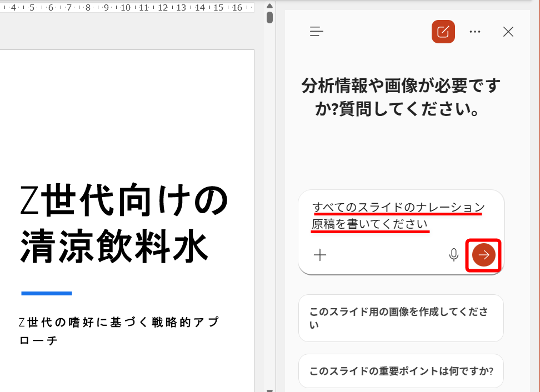This screenshot has width=540, height=392.
Task: Select the typed prompt すべてのスライドのナレーション原稿
Action: [397, 208]
